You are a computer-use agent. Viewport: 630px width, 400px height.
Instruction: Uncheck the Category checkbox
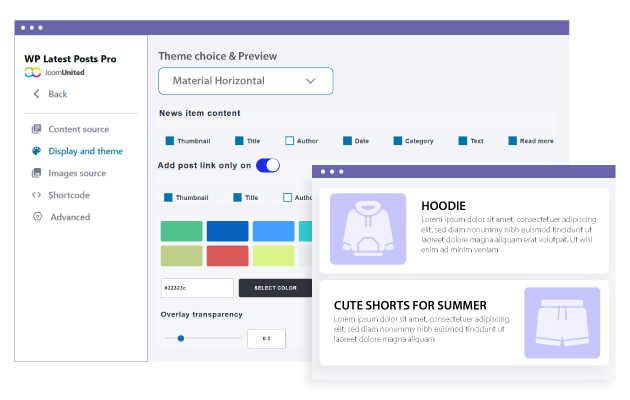[398, 141]
